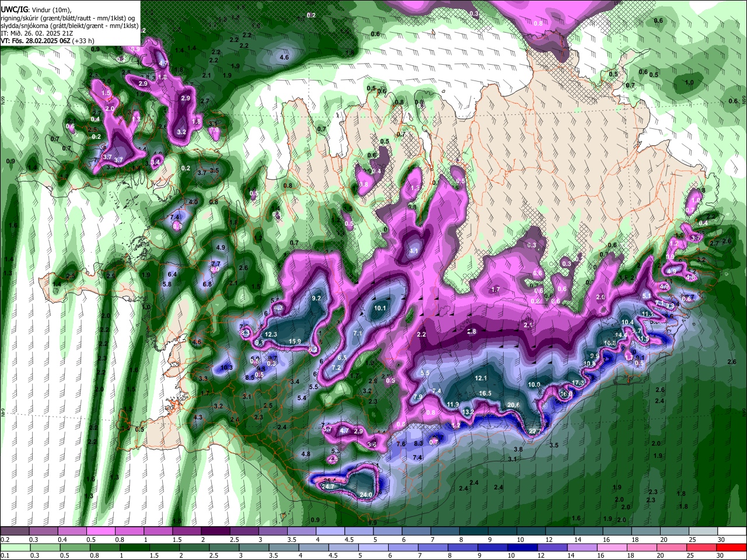
Task: Click the 24.7 precipitation value on the map
Action: 329,487
